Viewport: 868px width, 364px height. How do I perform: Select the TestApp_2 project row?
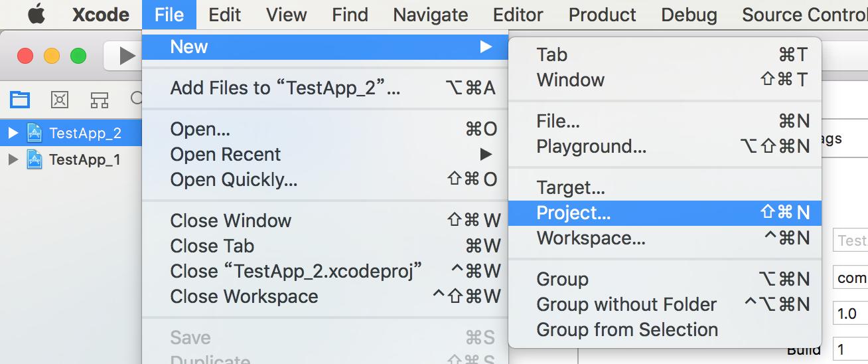tap(71, 134)
